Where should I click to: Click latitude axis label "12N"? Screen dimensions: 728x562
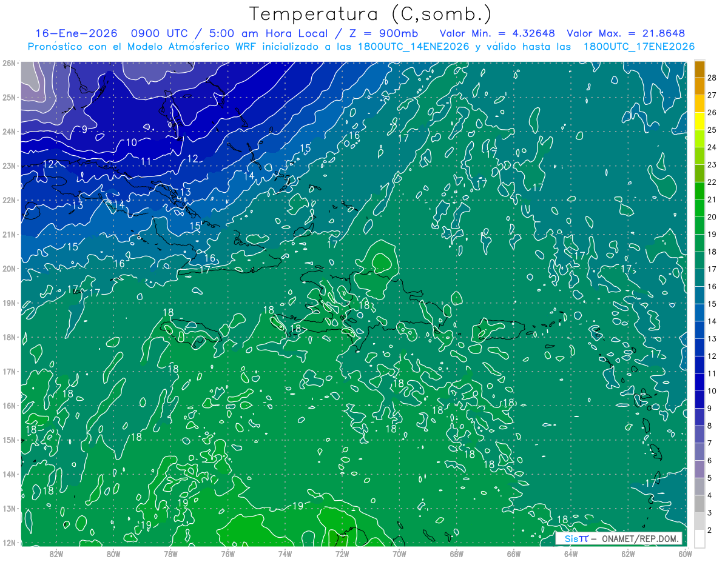(8, 543)
